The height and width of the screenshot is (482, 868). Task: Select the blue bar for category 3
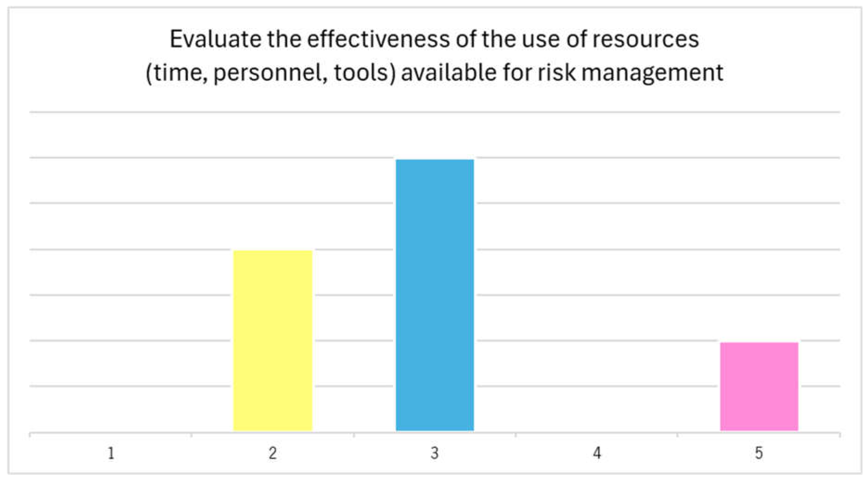coord(435,295)
